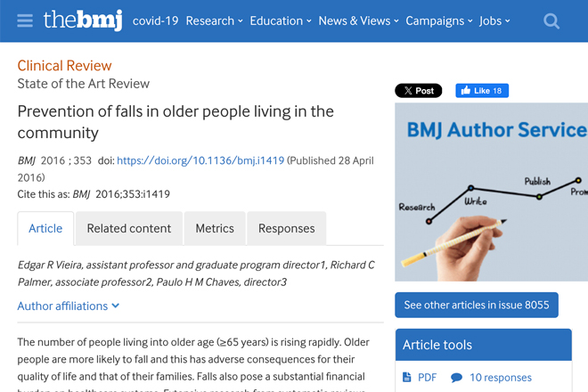
Task: Open the BMJ Author Services banner
Action: click(x=491, y=192)
